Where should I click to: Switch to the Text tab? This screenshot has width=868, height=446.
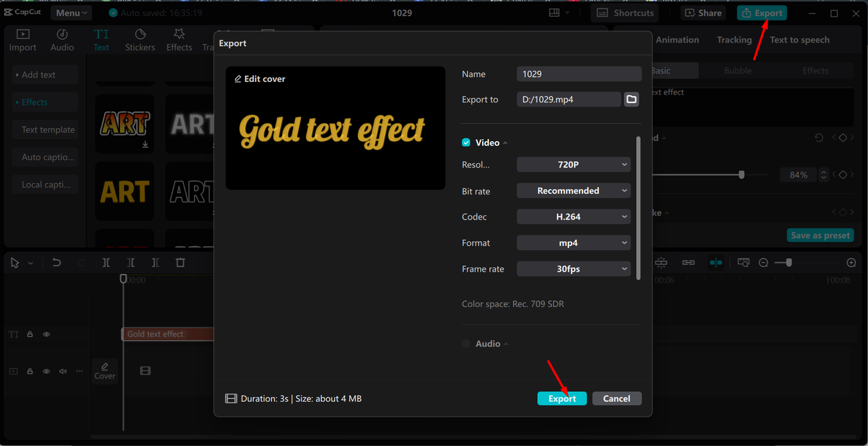[x=101, y=40]
